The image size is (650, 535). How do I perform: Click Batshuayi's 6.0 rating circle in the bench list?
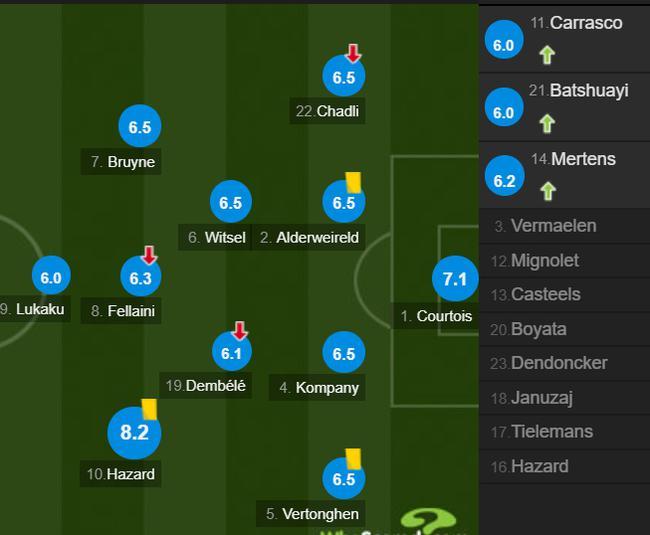point(504,107)
